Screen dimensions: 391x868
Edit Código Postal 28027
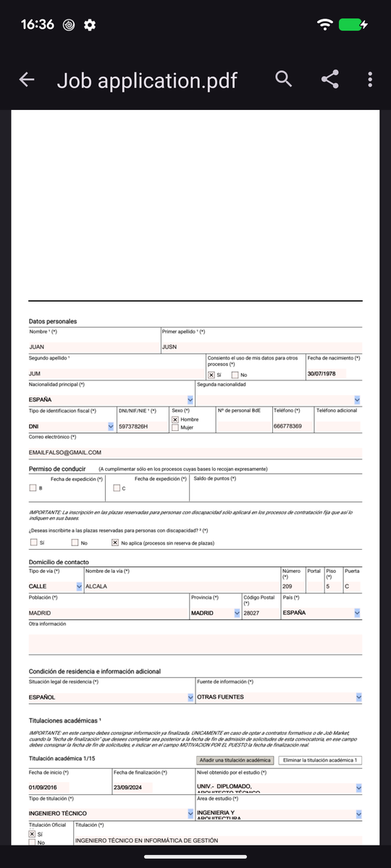(261, 613)
